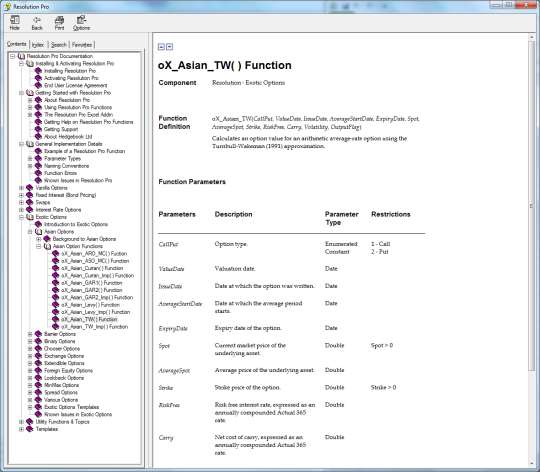Click the previous topic up-arrow icon
This screenshot has width=540, height=472.
coord(161,47)
